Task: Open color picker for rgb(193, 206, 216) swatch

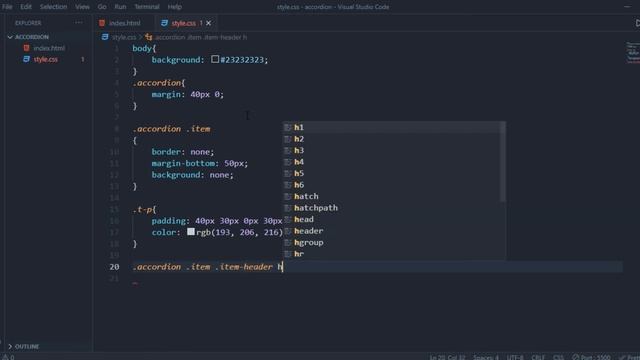Action: click(191, 231)
